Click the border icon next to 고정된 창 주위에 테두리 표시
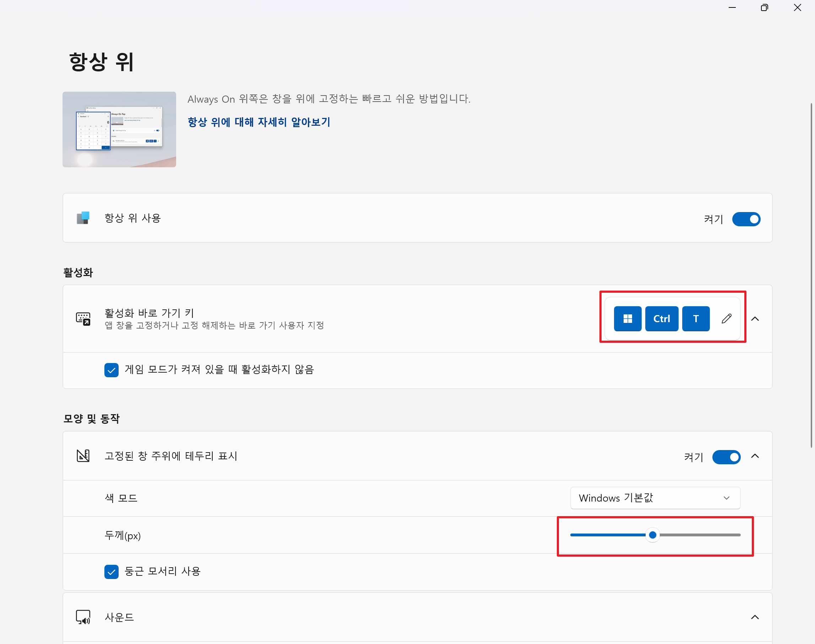Screen dimensions: 815x644 point(83,456)
